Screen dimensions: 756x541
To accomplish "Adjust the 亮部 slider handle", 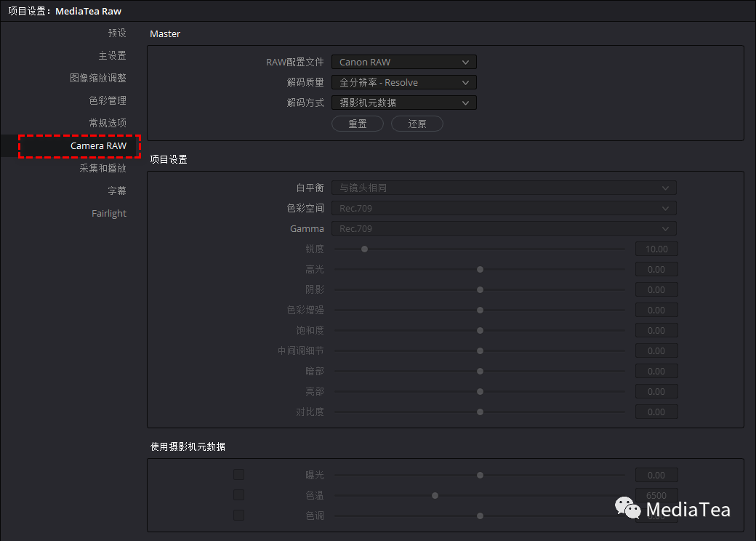I will 480,391.
